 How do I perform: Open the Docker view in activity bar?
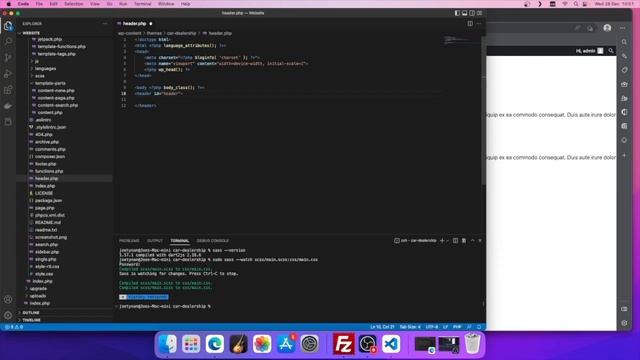(x=8, y=106)
